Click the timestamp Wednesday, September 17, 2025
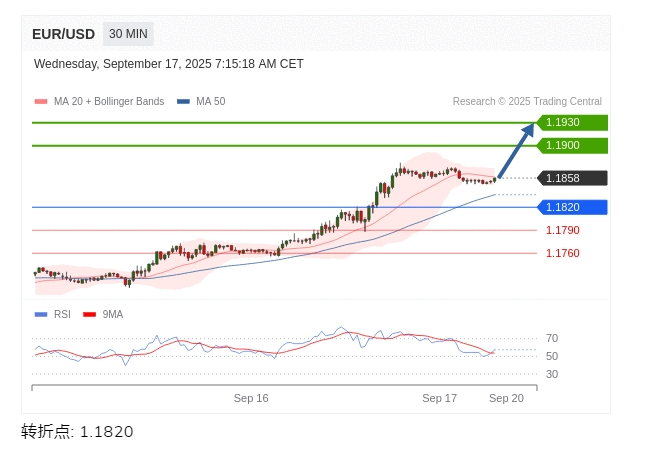Image resolution: width=645 pixels, height=452 pixels. pyautogui.click(x=169, y=64)
